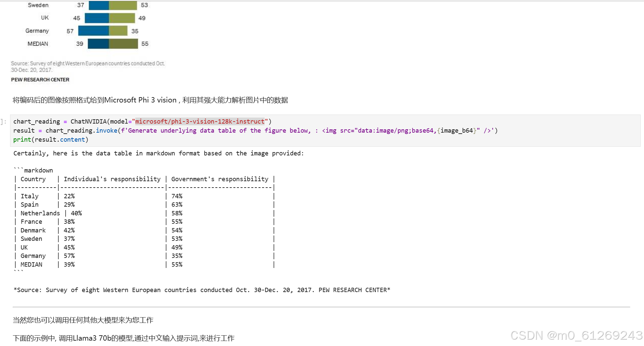Click the opening "```markdown" fence line
Screen dimensions: 644x346
(x=33, y=170)
